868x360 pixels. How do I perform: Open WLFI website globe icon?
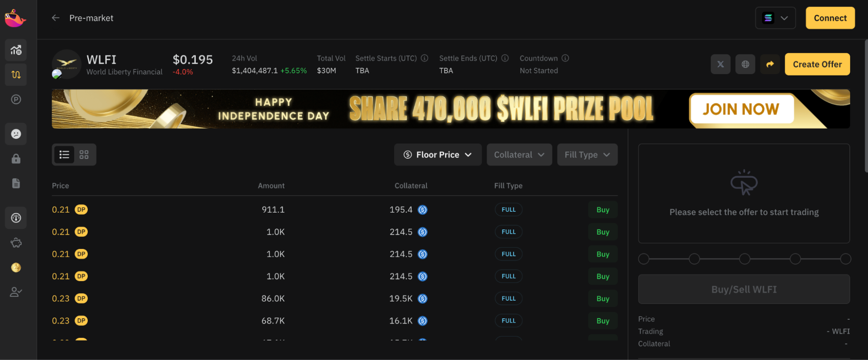[745, 64]
